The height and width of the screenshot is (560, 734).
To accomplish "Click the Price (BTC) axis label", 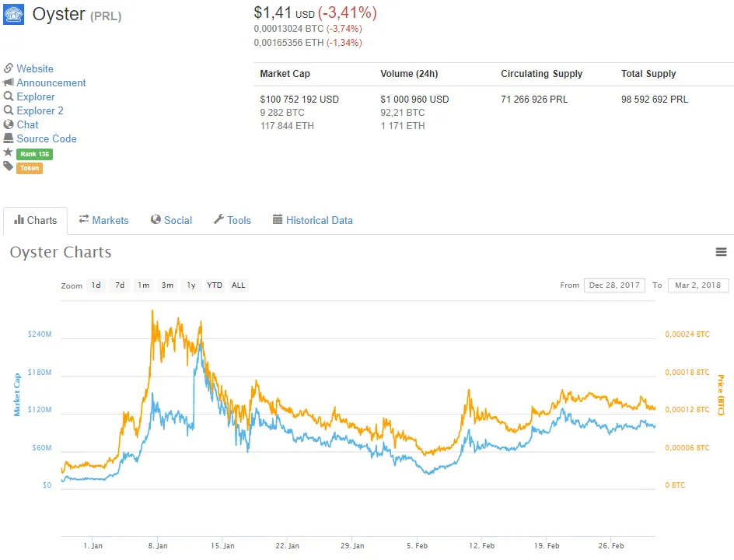I will click(x=721, y=394).
